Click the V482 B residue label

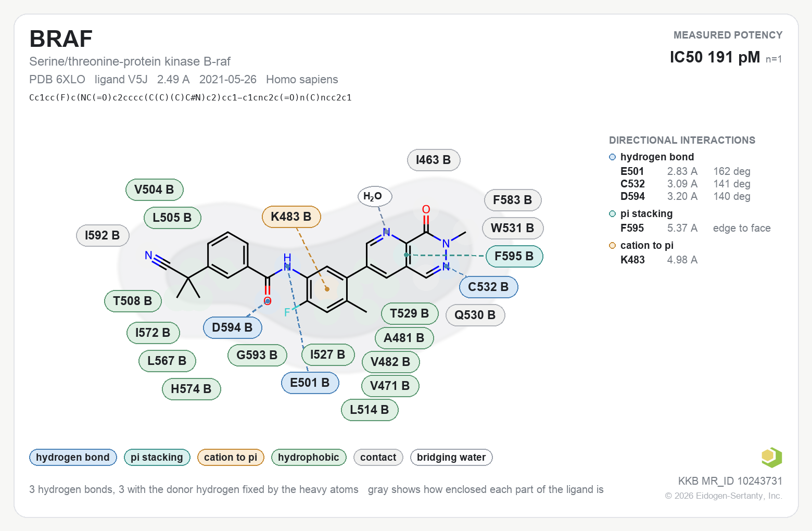point(391,362)
